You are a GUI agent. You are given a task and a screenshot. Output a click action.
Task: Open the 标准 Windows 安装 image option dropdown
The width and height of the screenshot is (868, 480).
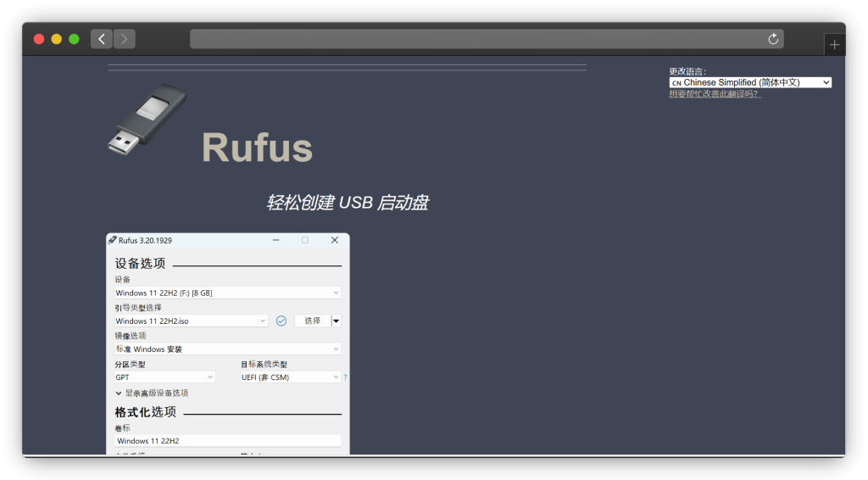tap(227, 349)
